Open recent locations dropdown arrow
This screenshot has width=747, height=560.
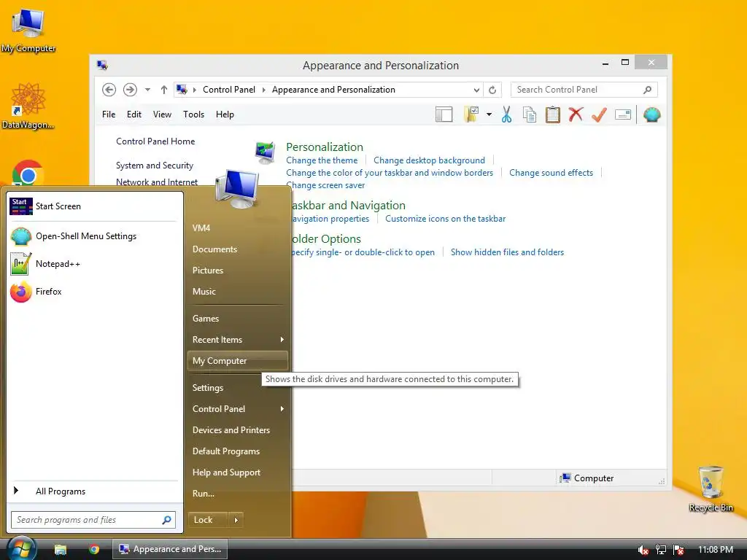[x=147, y=90]
